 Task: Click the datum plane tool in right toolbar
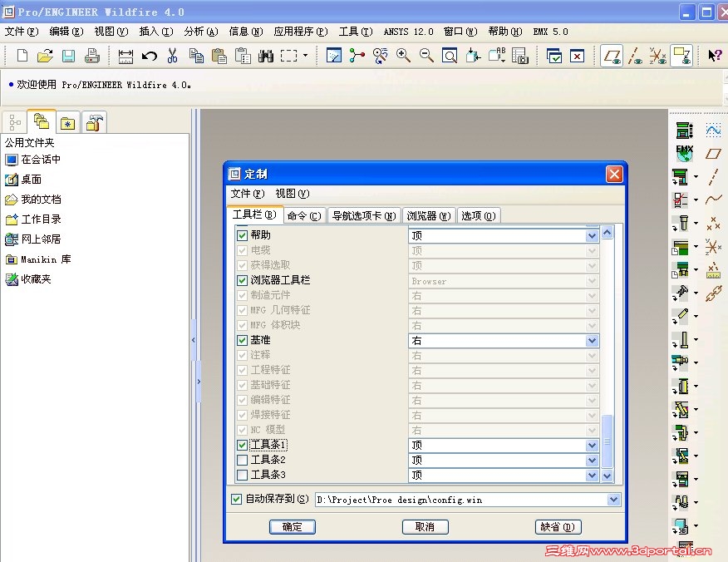[x=713, y=154]
